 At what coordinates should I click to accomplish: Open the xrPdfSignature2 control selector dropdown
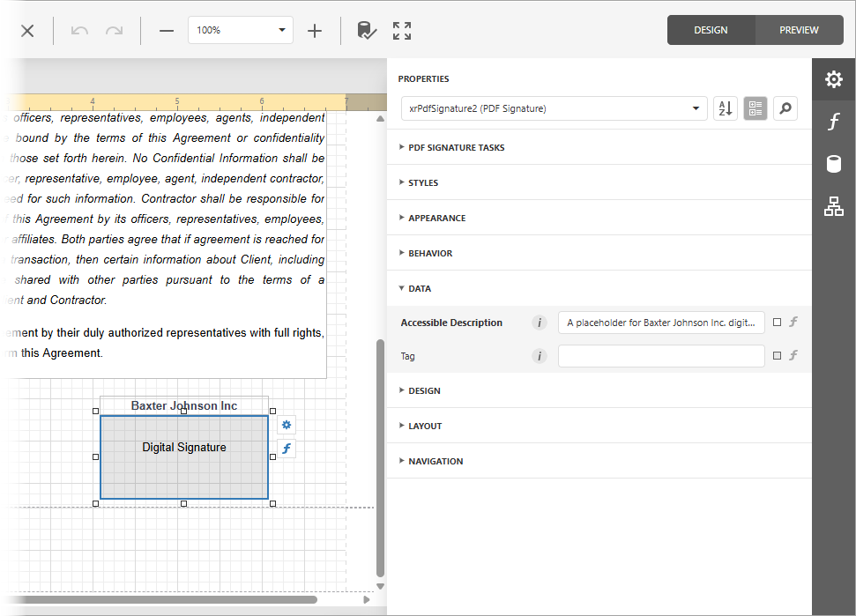555,108
